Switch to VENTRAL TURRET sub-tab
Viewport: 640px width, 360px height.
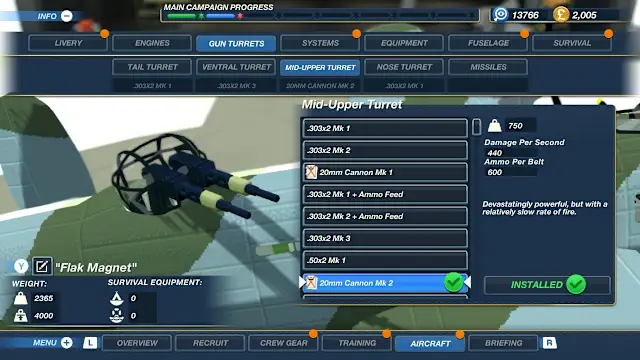pos(236,67)
